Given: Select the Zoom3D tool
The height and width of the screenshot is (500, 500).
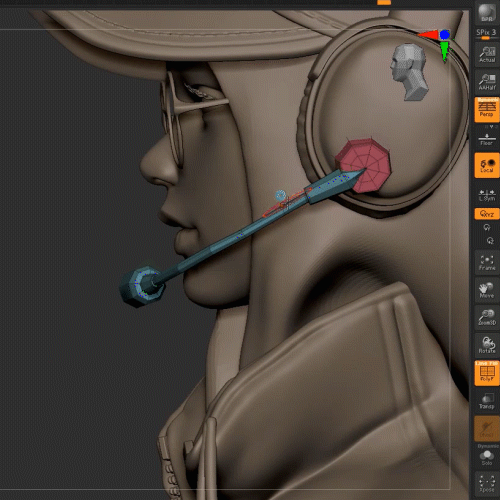Looking at the screenshot, I should pyautogui.click(x=487, y=318).
